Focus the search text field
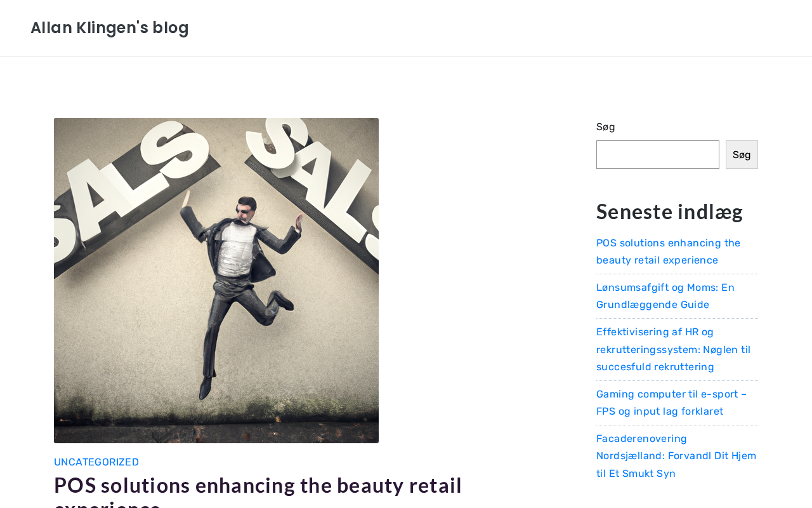This screenshot has height=508, width=812. click(x=657, y=155)
